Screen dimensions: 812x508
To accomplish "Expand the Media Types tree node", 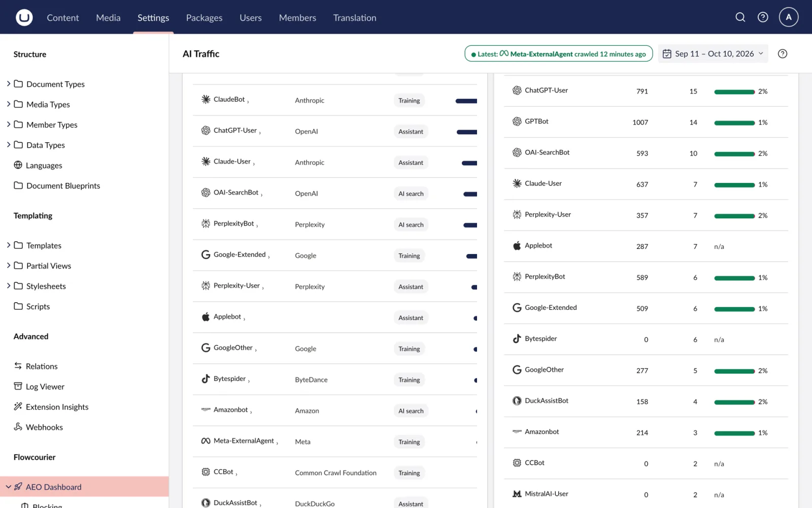I will [8, 104].
